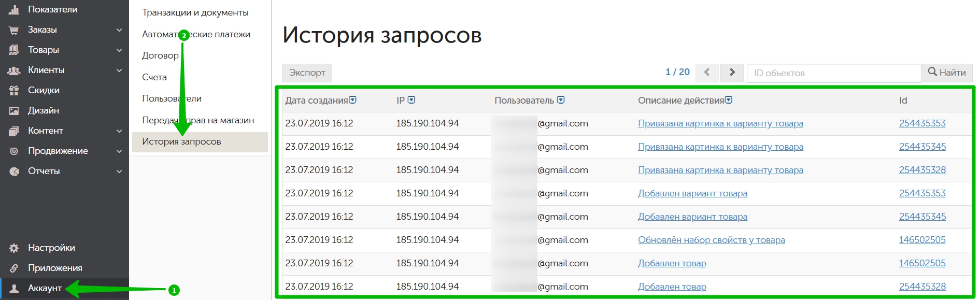Screen dimensions: 980x300
Task: Open Добавлен вариант товара link for 254435353
Action: 692,193
